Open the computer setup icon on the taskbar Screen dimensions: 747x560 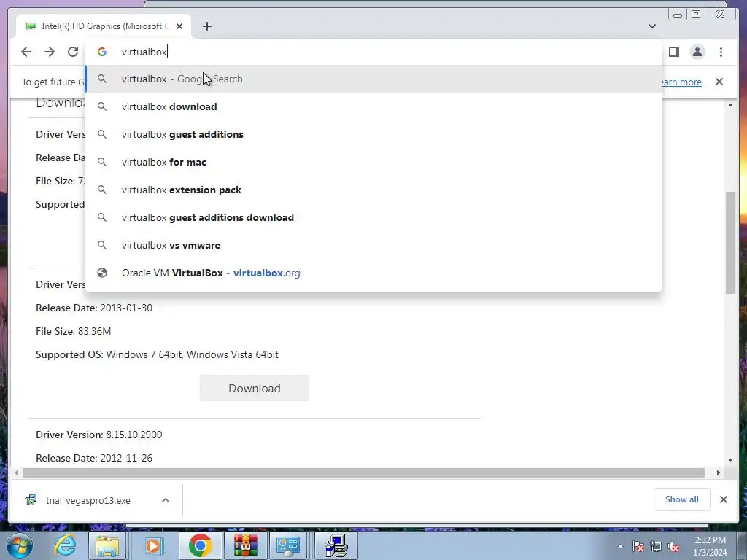[x=336, y=545]
